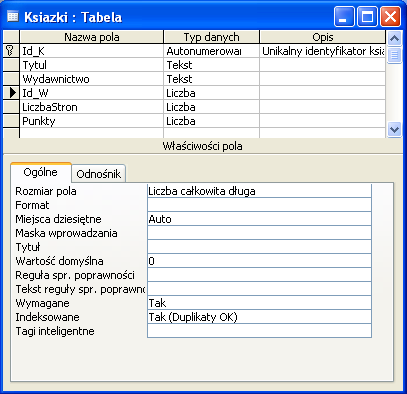407x394 pixels.
Task: Open the Miejsca dziesiętne Auto field
Action: pyautogui.click(x=259, y=219)
